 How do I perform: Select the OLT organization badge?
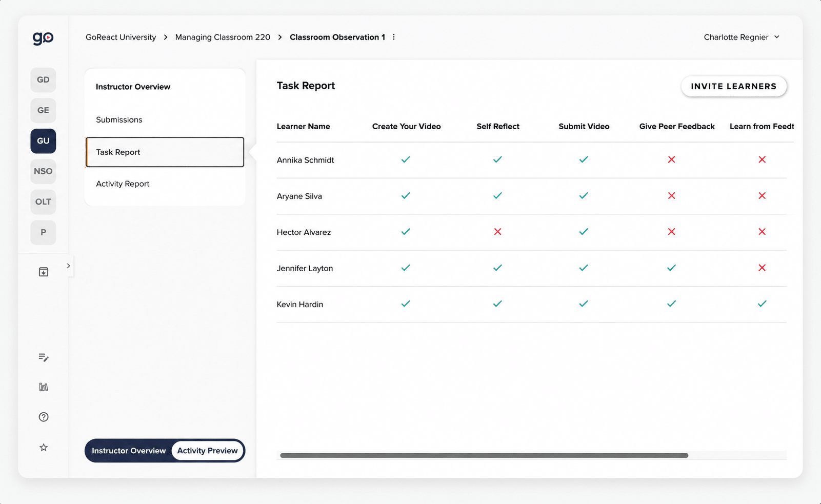coord(43,202)
